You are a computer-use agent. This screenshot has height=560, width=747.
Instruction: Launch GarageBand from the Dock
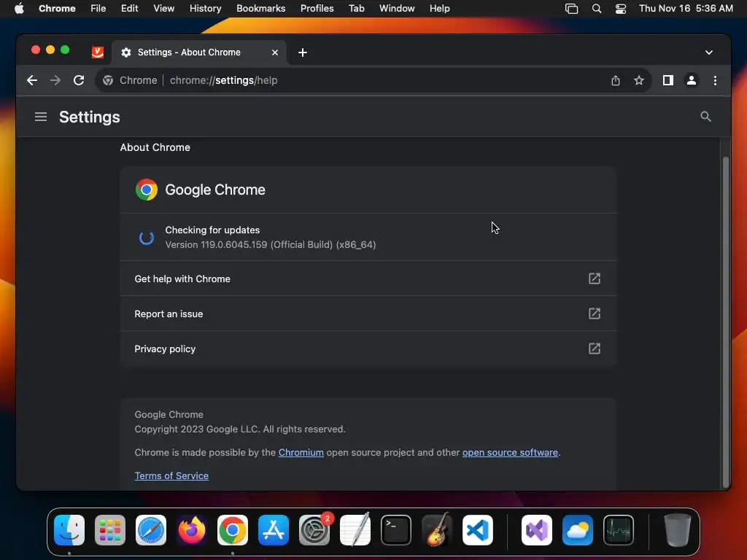click(x=437, y=530)
